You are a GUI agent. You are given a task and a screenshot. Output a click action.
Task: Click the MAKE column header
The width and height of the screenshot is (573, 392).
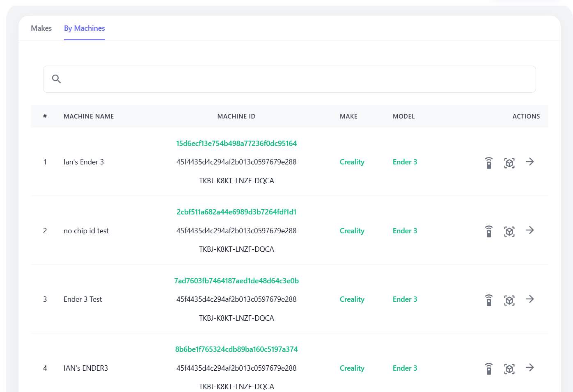(x=348, y=116)
